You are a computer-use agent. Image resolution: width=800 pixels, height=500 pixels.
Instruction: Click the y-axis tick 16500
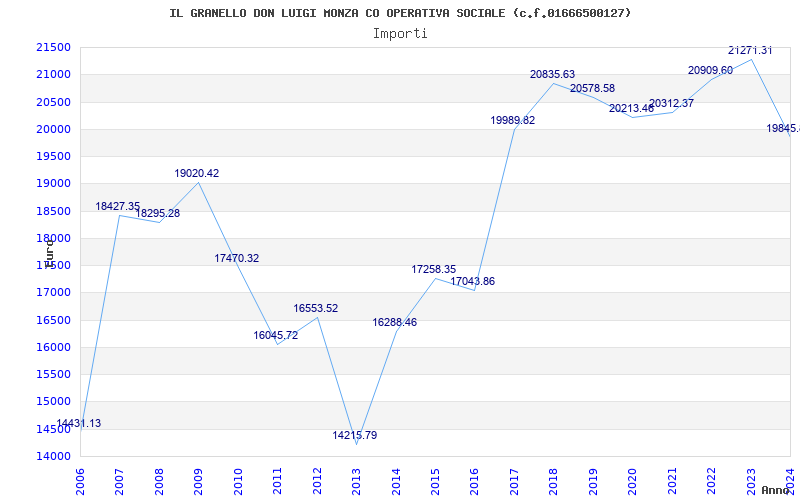coord(53,320)
